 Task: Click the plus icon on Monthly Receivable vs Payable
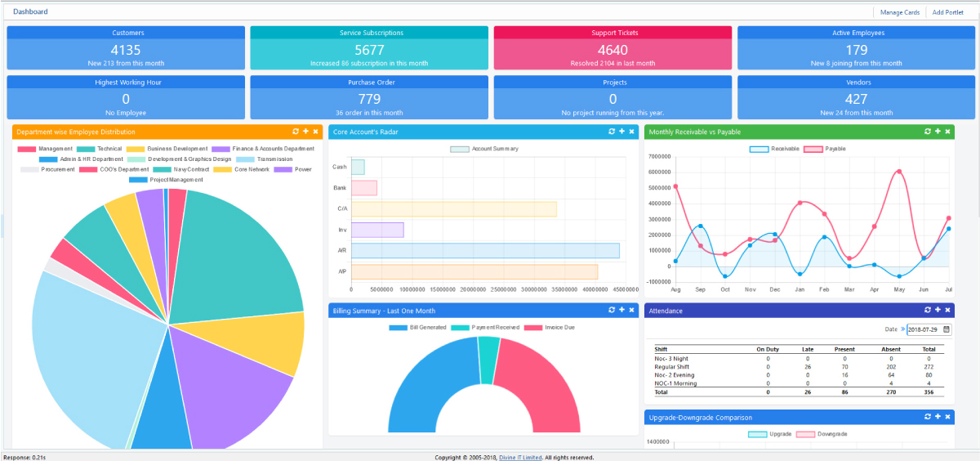[938, 131]
